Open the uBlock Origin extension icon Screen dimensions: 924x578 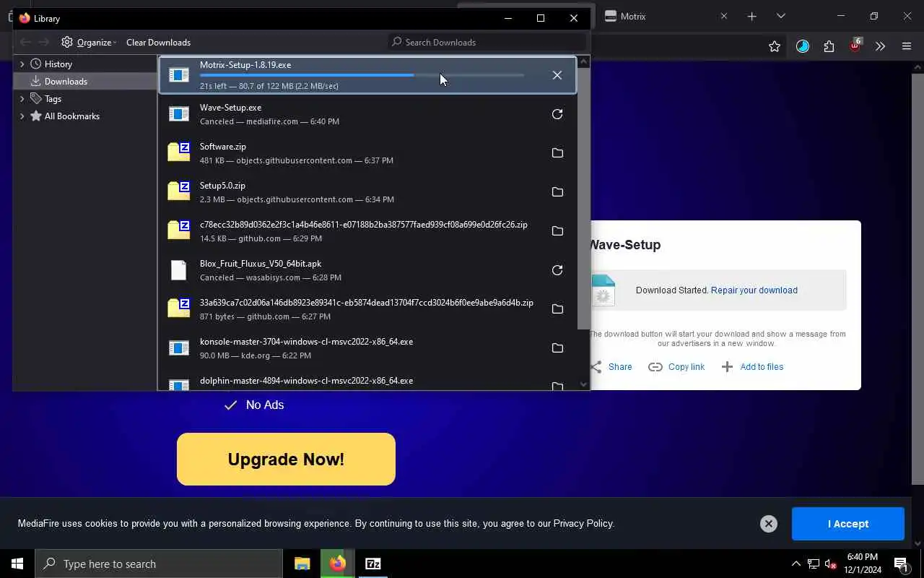[855, 45]
